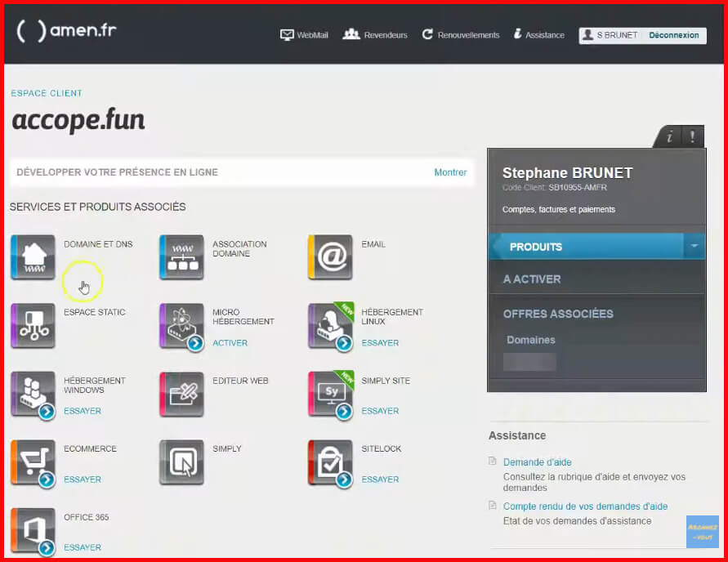Open the Demande d'aide link

pos(537,462)
